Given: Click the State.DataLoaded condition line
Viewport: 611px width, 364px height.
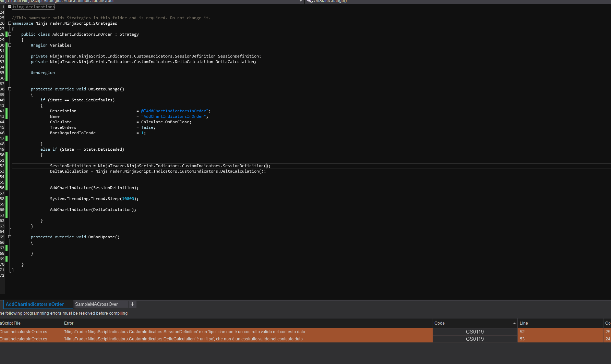Looking at the screenshot, I should pyautogui.click(x=82, y=149).
